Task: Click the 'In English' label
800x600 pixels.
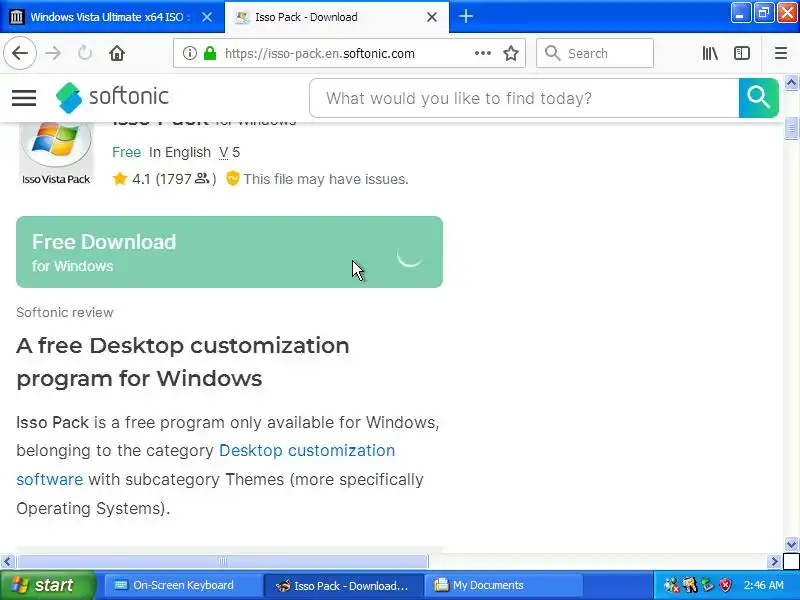Action: coord(180,152)
